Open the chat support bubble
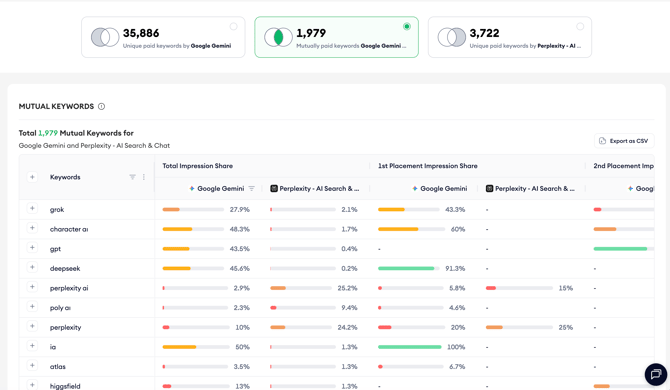The width and height of the screenshot is (670, 390). point(655,375)
